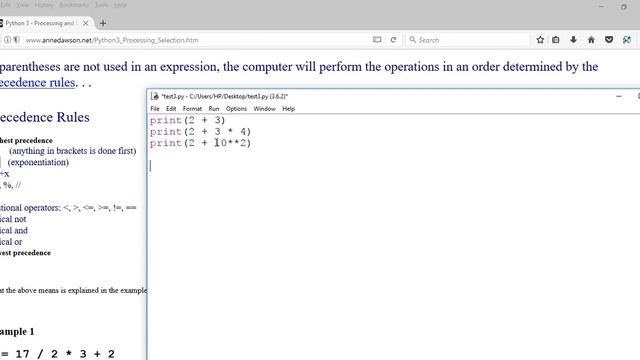
Task: Open the Options menu in IDLE editor
Action: (x=236, y=109)
